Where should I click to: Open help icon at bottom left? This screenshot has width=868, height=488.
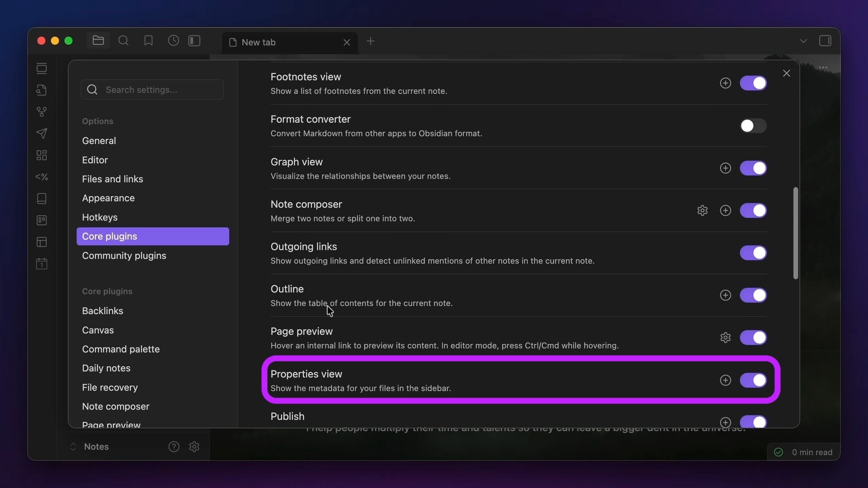174,447
